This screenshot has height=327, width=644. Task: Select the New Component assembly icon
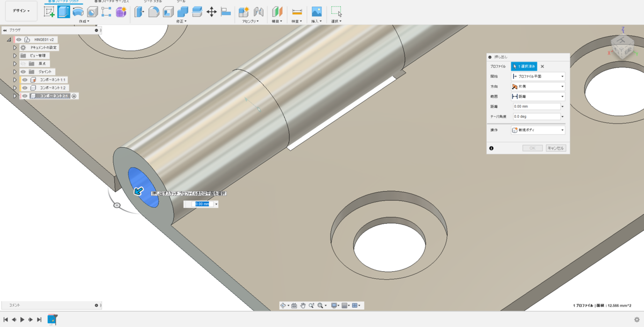(x=244, y=12)
